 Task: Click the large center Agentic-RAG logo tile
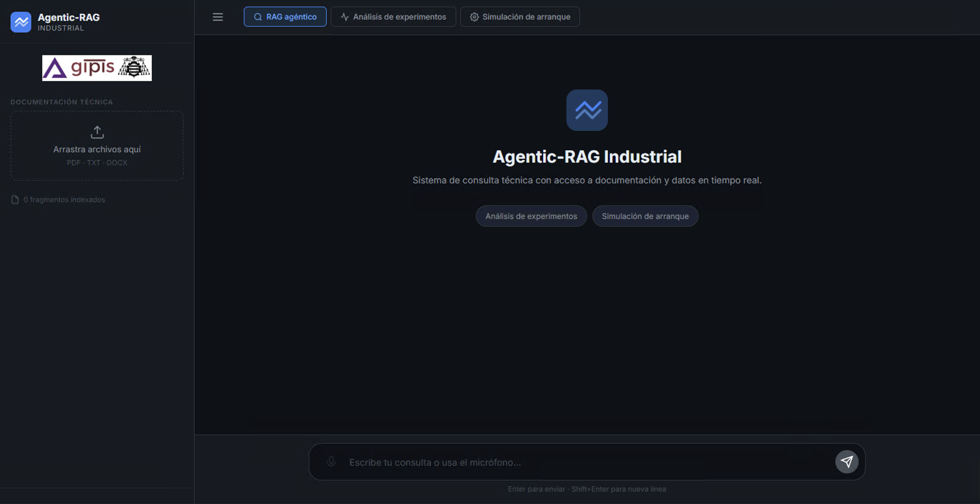[587, 110]
